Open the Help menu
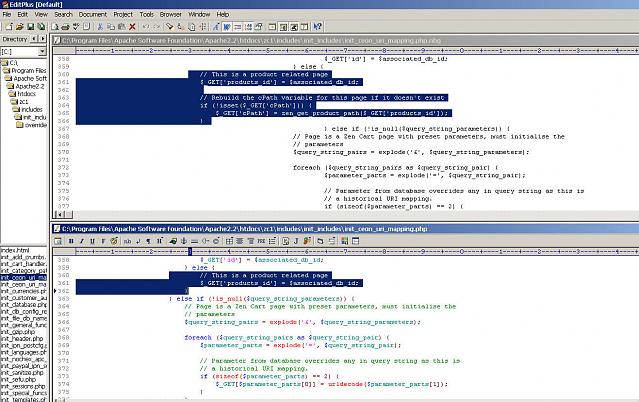 (x=223, y=14)
